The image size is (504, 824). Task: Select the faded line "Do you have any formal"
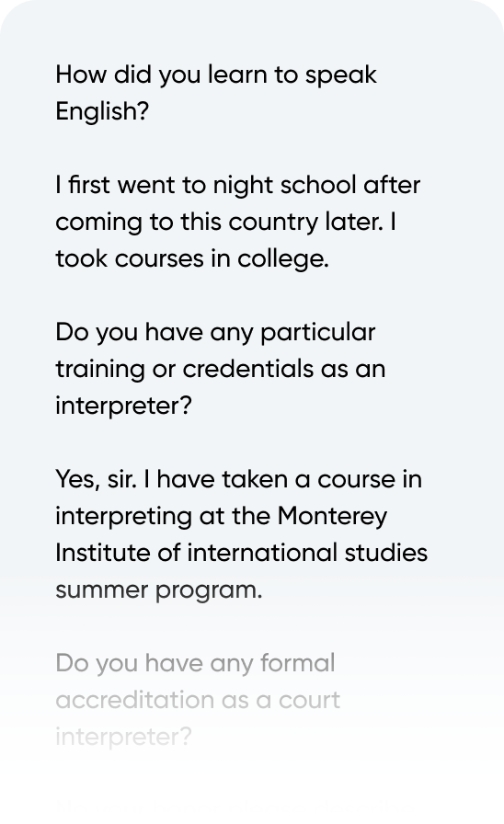pos(196,664)
